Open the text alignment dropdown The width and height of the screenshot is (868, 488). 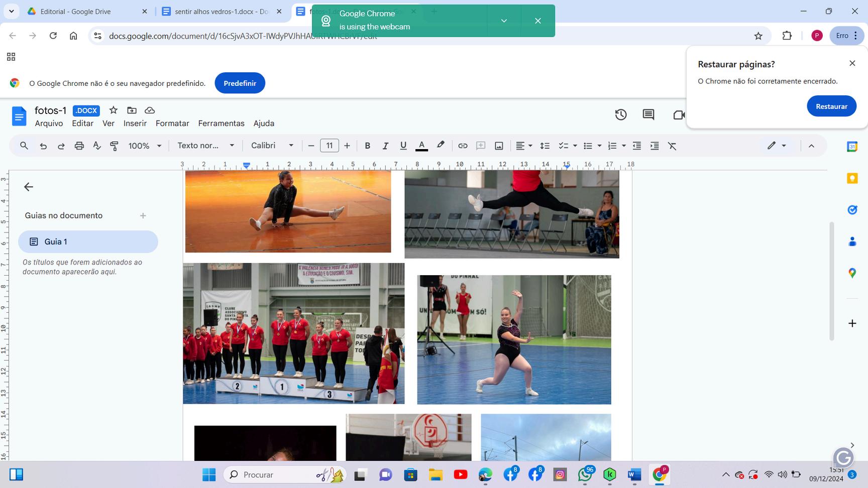[x=524, y=146]
